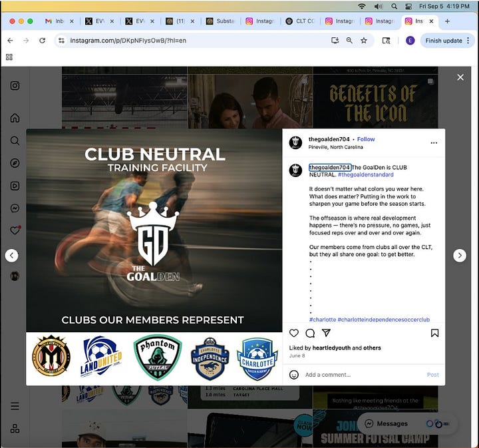Go to the next post arrow
The width and height of the screenshot is (479, 448).
[x=460, y=256]
